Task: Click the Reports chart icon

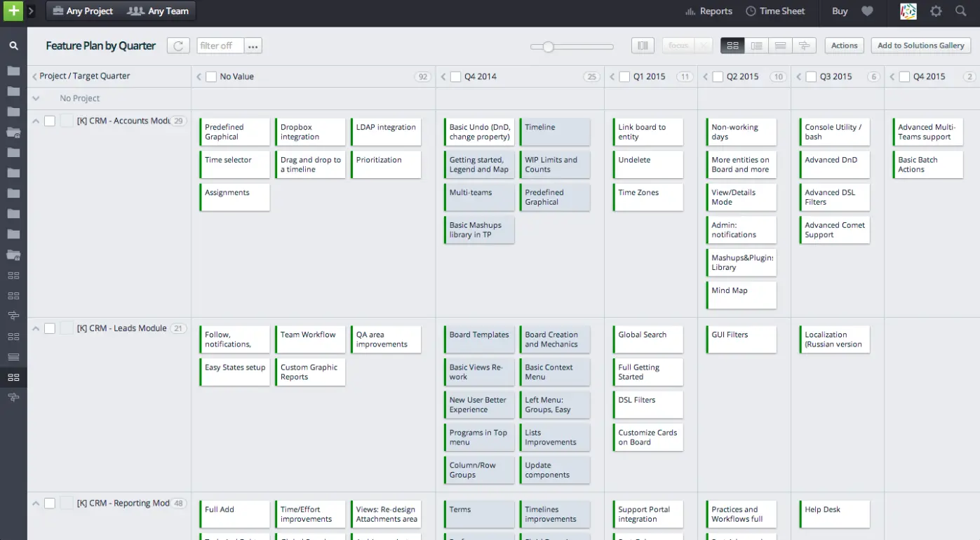Action: click(690, 11)
